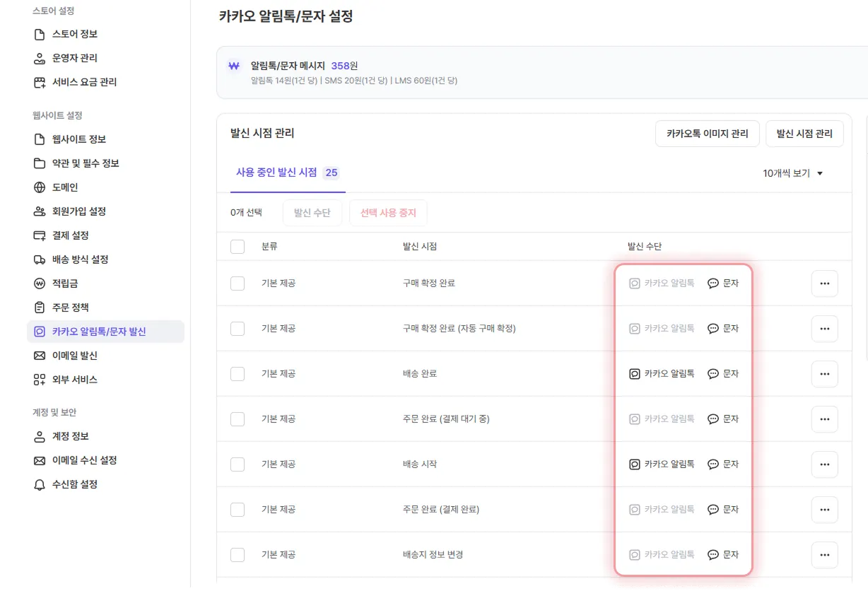Check the 주문 완료 (결제 완료) row checkbox
This screenshot has width=868, height=591.
[237, 510]
